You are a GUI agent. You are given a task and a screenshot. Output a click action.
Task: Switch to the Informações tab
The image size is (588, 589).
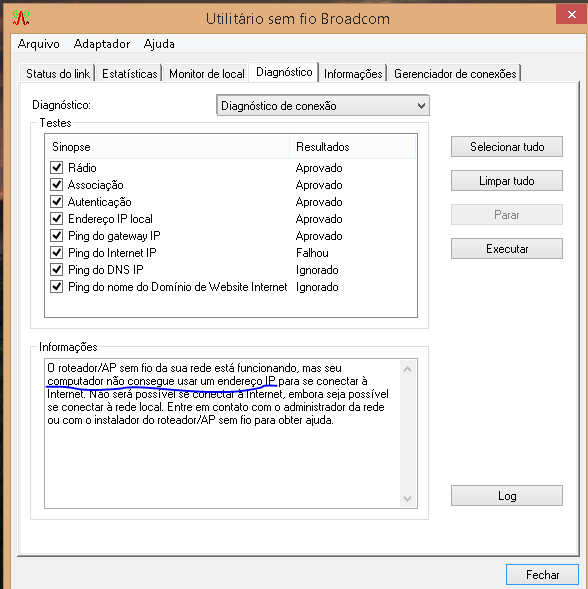(353, 73)
